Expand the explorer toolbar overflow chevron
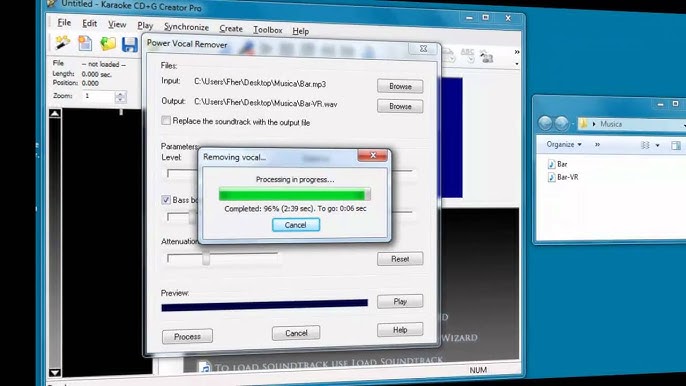The width and height of the screenshot is (686, 386). pyautogui.click(x=597, y=144)
